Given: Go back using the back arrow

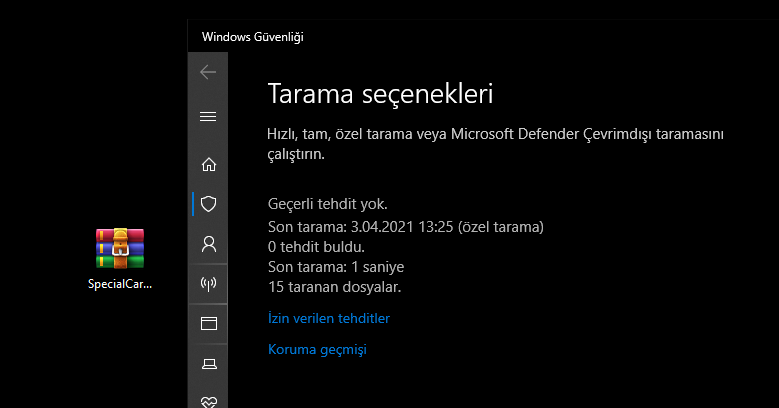Looking at the screenshot, I should (x=208, y=72).
